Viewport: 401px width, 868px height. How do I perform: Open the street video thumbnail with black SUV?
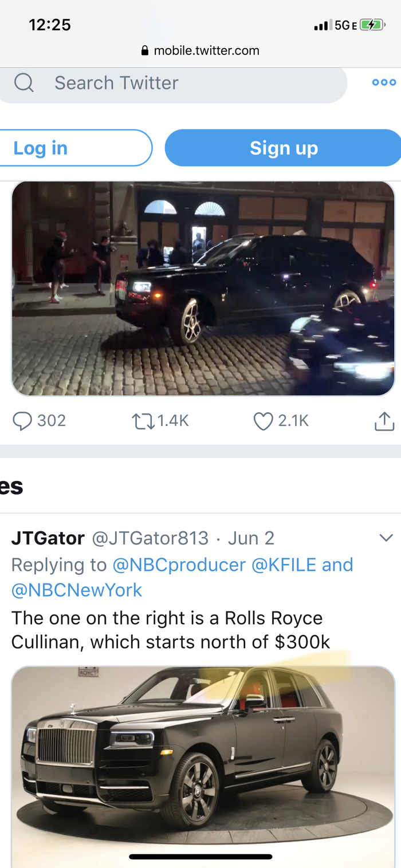click(203, 289)
